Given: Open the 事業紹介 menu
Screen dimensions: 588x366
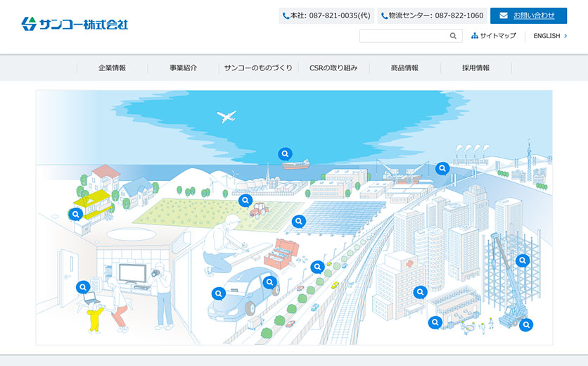Looking at the screenshot, I should (184, 68).
